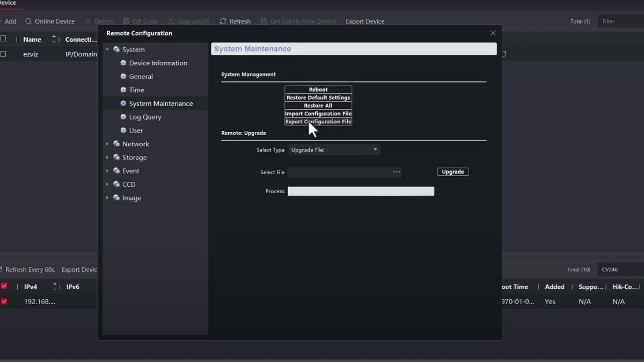644x362 pixels.
Task: Expand the Event tree node arrow
Action: tap(107, 171)
